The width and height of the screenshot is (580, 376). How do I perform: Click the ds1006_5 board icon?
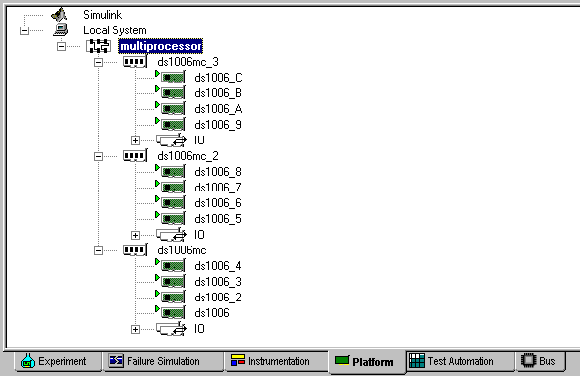[170, 218]
